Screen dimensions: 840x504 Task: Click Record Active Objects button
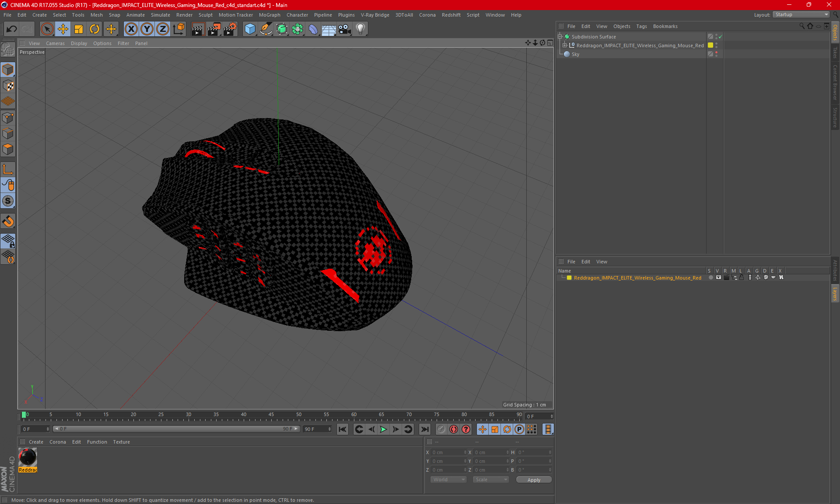pos(441,429)
